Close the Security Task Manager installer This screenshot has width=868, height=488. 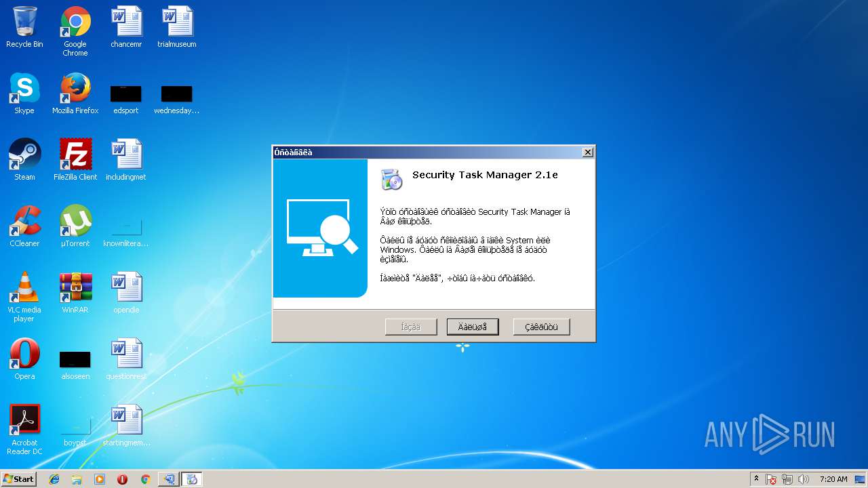(x=588, y=152)
